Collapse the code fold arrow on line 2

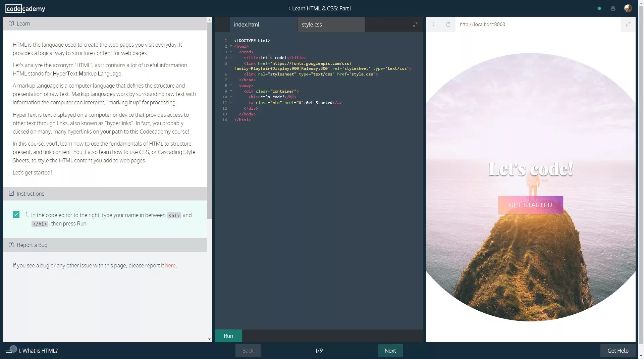(231, 46)
